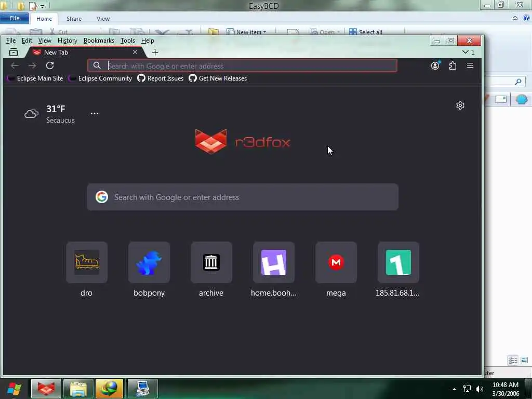The height and width of the screenshot is (399, 532).
Task: Switch Explorer to details view icon
Action: 513,360
